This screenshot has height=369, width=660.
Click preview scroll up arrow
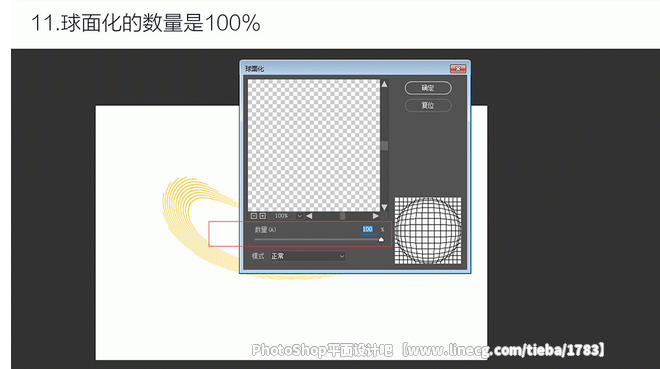click(384, 84)
